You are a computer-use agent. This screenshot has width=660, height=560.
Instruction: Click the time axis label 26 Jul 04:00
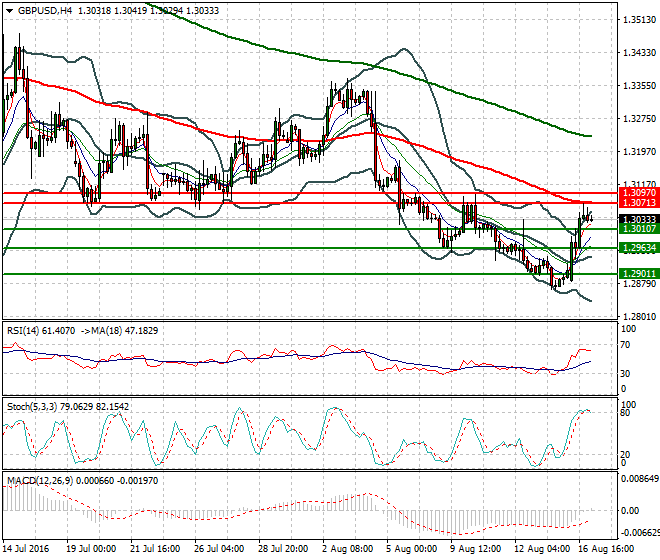click(x=219, y=549)
